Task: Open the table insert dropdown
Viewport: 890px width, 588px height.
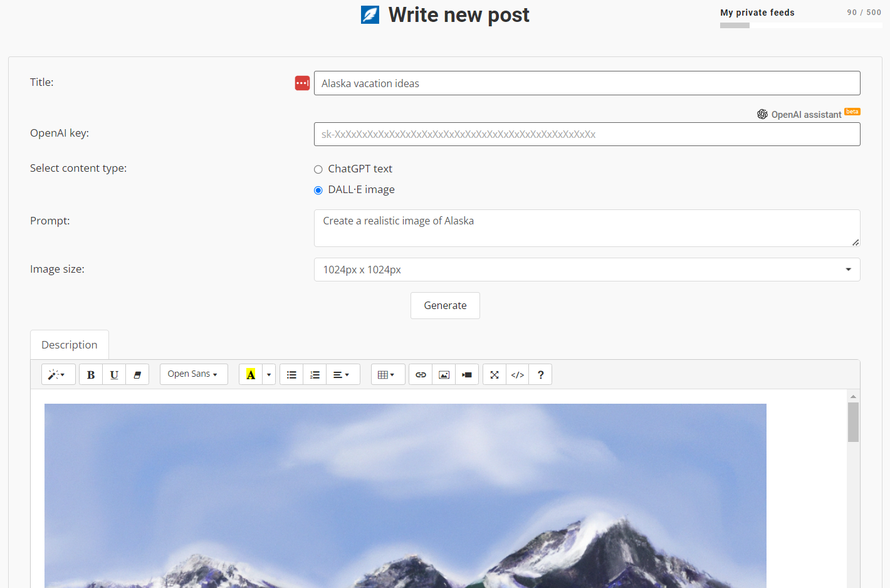Action: pyautogui.click(x=388, y=374)
